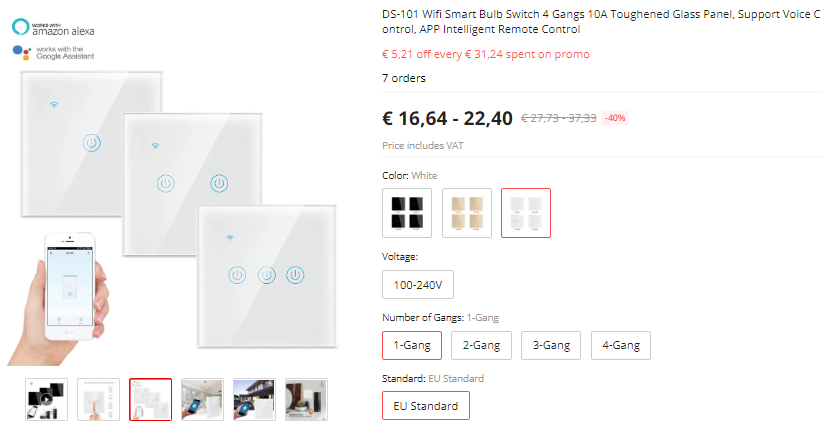View thumbnail with house exterior
Image resolution: width=828 pixels, height=433 pixels.
254,399
